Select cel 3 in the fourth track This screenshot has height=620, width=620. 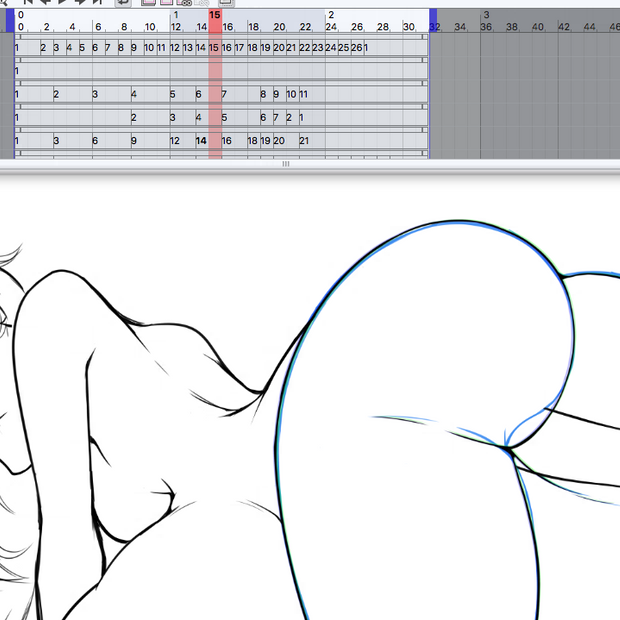tap(172, 117)
